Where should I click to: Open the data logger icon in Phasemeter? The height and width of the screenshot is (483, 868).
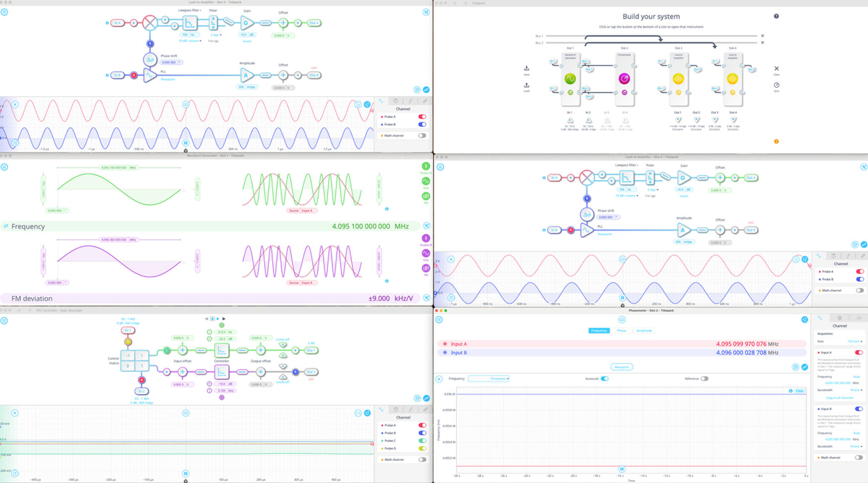[x=796, y=367]
